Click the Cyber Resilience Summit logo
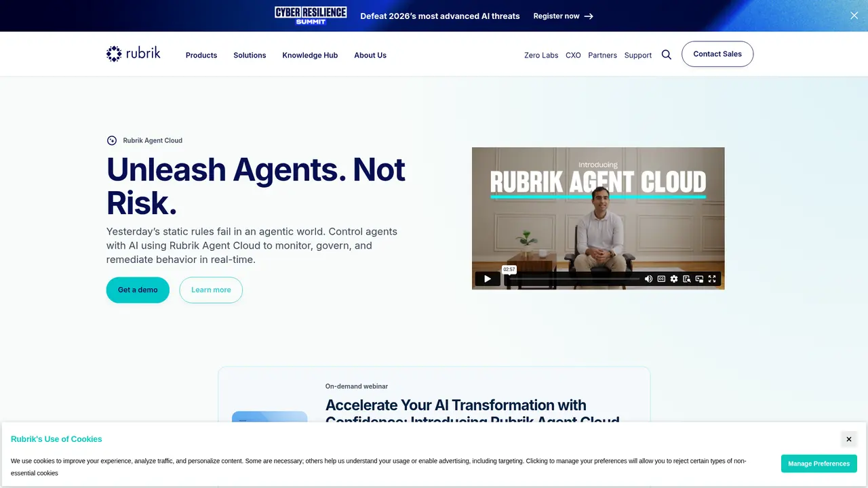The image size is (868, 488). click(x=311, y=16)
